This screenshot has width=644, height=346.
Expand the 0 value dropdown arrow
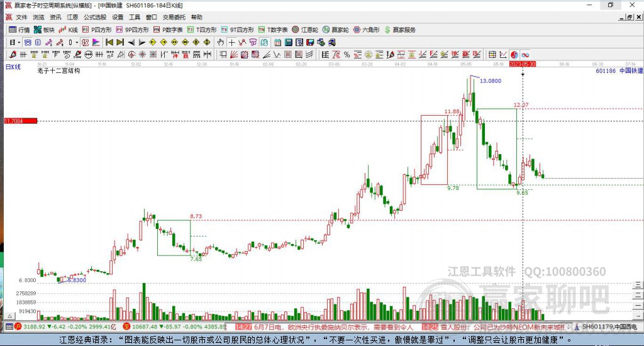(76, 42)
